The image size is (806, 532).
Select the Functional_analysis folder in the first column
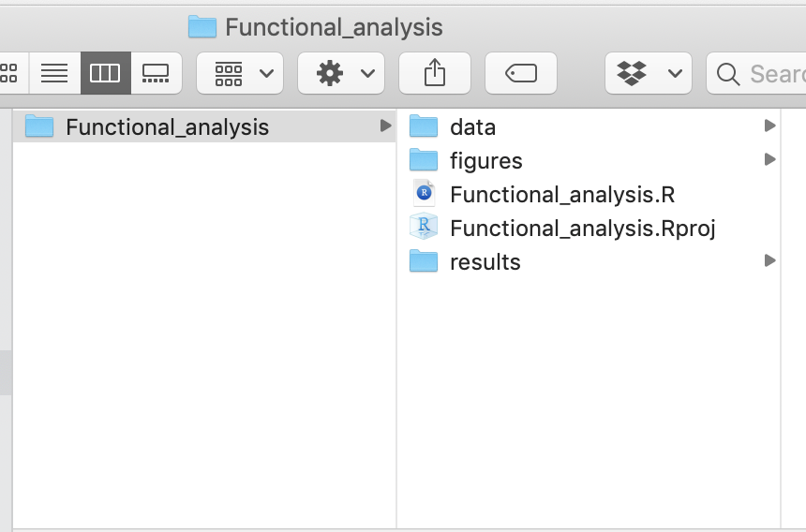pos(167,127)
